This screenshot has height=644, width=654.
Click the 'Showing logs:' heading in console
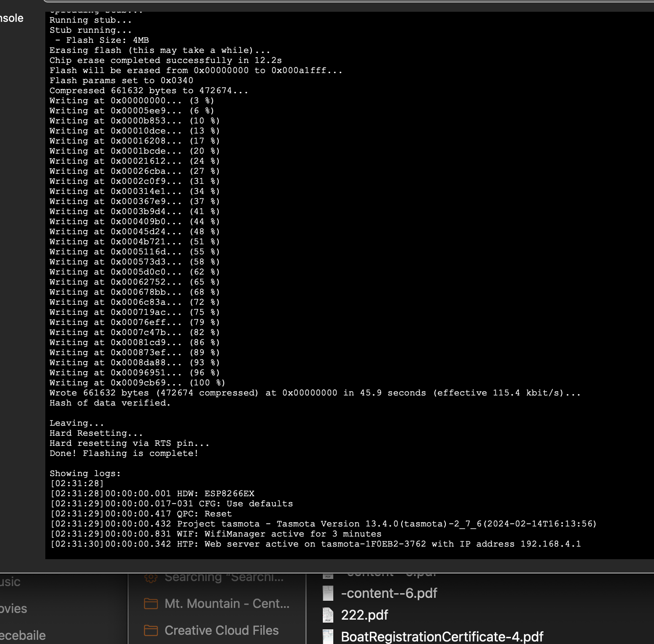point(85,474)
